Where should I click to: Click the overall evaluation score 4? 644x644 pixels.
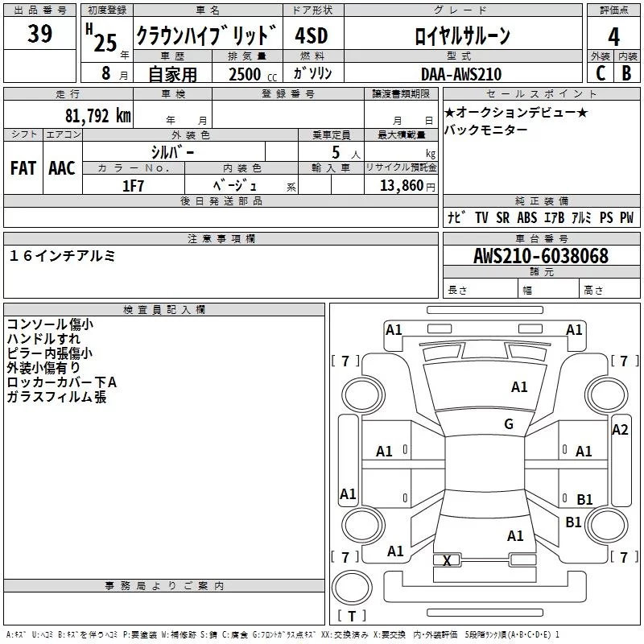click(613, 36)
